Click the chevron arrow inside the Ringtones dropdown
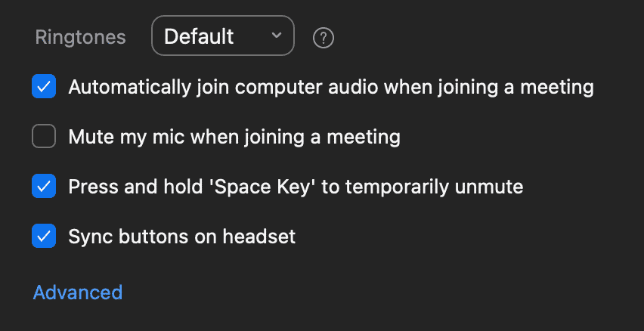Screen dimensions: 644x331 pyautogui.click(x=277, y=36)
